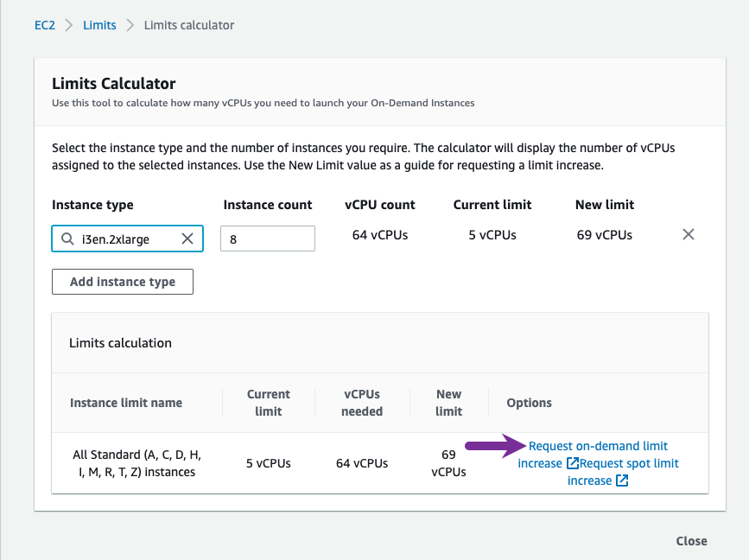Click the magnifier icon in instance type field
The width and height of the screenshot is (749, 560).
[67, 239]
